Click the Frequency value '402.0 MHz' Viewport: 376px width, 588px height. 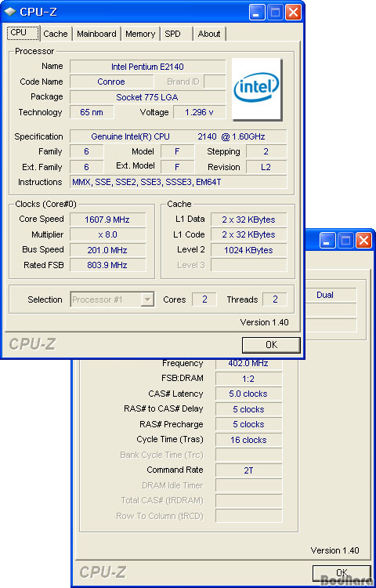coord(248,364)
